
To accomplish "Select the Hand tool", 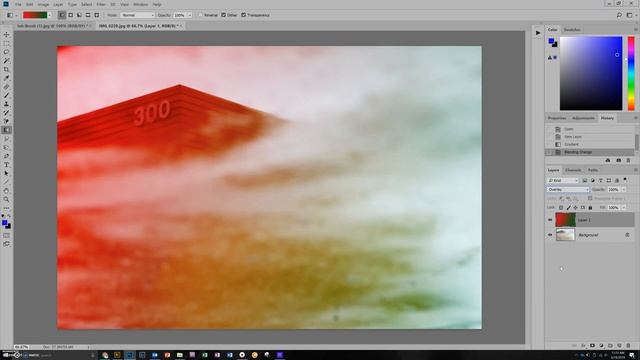I will [x=6, y=191].
